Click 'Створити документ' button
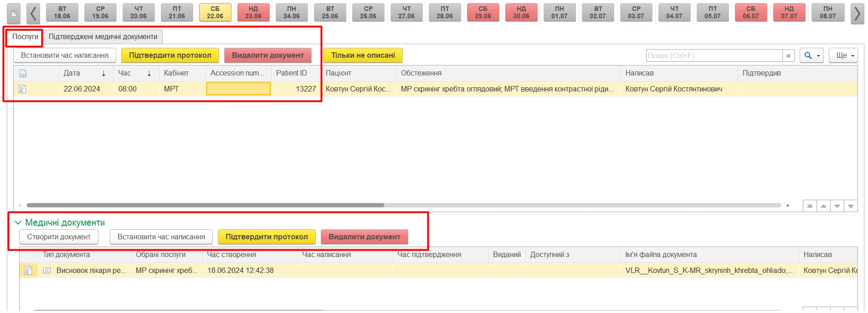The image size is (868, 313). pos(59,237)
